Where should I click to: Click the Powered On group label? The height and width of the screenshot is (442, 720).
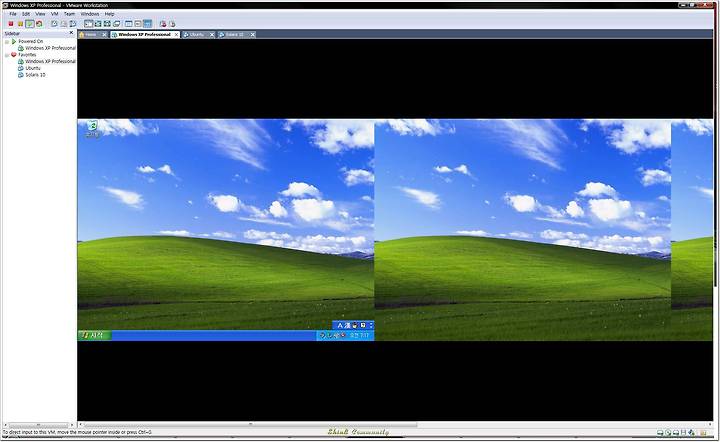30,41
